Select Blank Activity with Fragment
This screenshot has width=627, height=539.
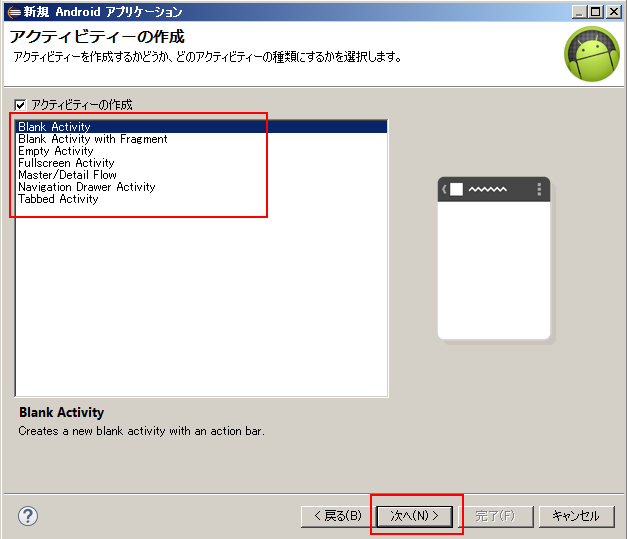[201, 139]
